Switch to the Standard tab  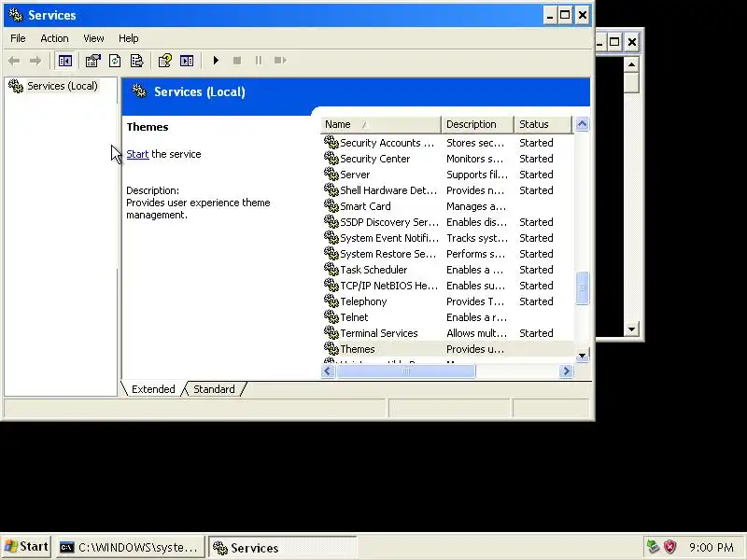coord(214,389)
